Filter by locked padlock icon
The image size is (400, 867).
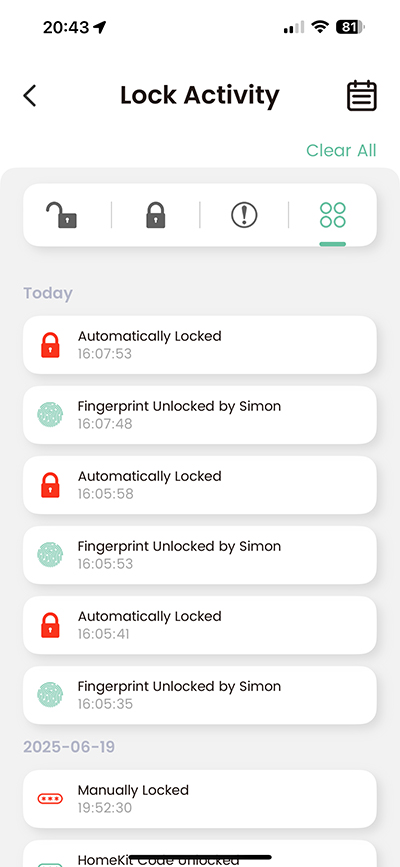[x=155, y=215]
